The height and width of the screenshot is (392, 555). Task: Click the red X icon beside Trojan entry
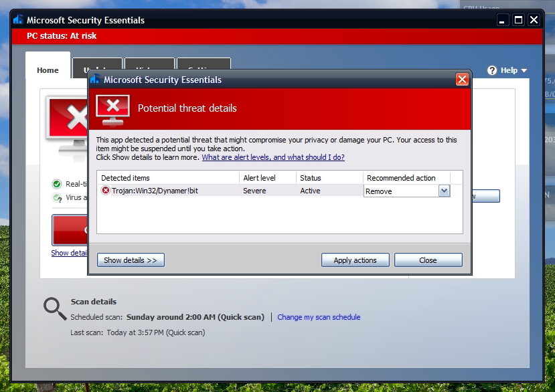point(105,191)
